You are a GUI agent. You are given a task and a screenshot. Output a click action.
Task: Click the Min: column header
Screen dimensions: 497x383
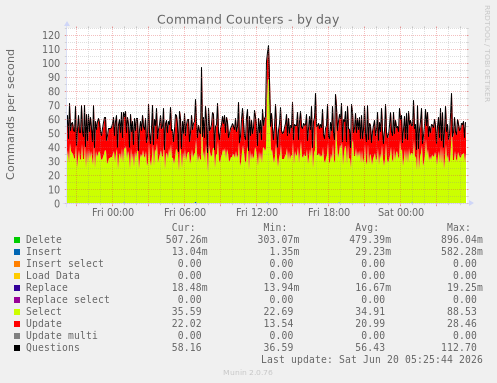click(x=275, y=227)
